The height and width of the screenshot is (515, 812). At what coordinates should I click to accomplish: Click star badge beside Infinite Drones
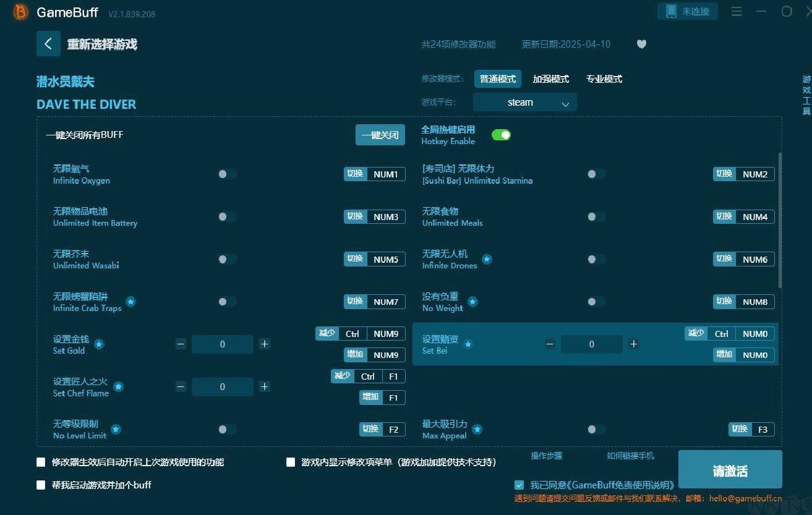tap(487, 260)
